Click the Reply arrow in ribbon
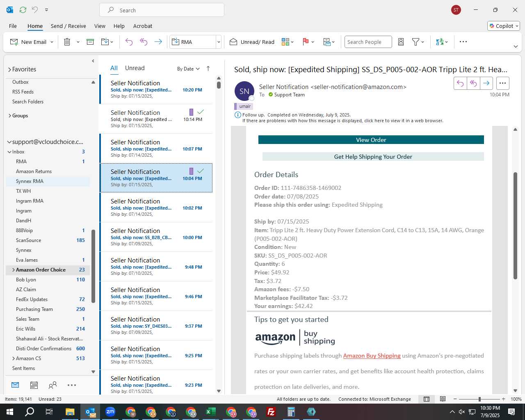The width and height of the screenshot is (525, 420). pos(129,42)
